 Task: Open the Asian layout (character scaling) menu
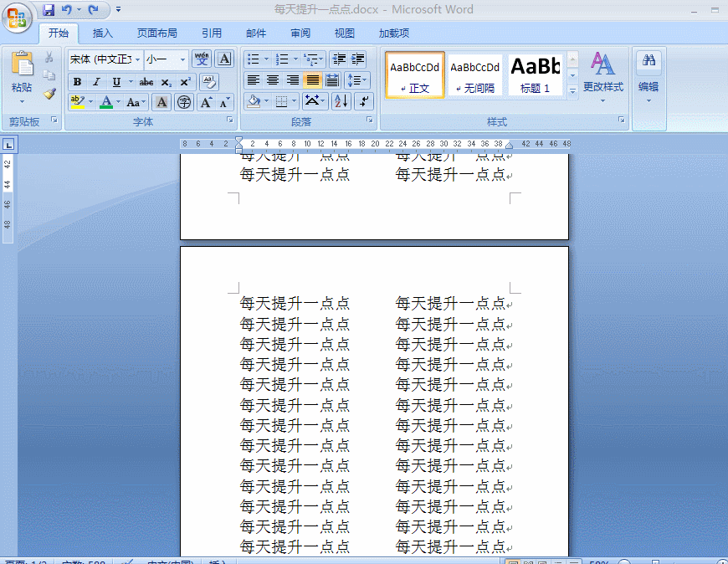pos(315,101)
